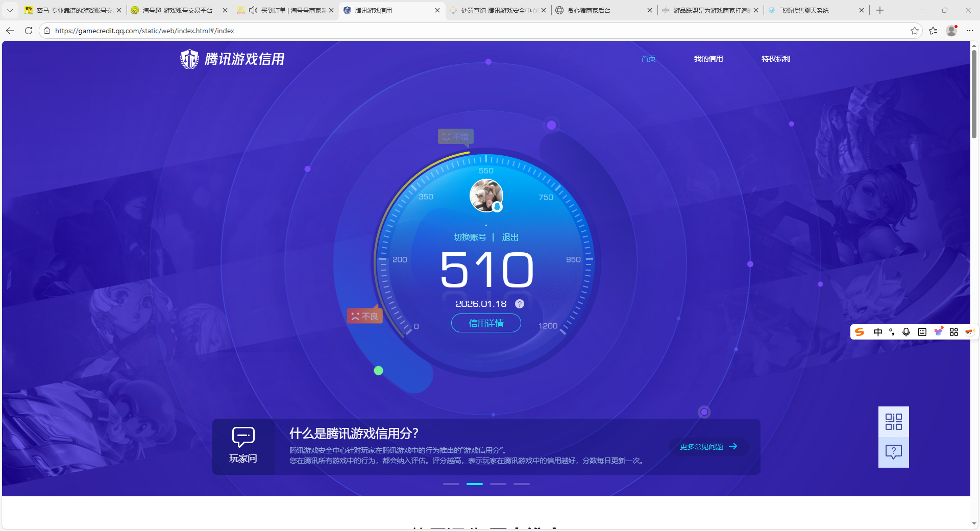Open the 特权福利 menu item

775,59
